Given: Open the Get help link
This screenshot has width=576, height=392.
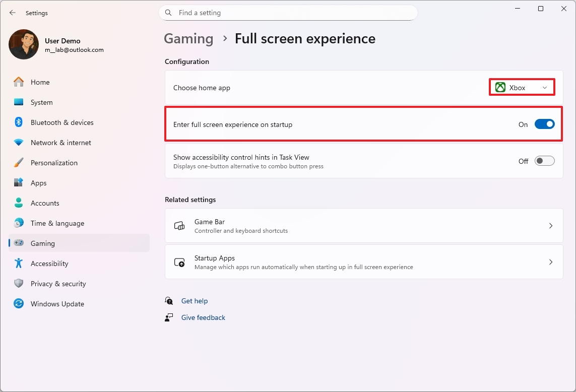Looking at the screenshot, I should [195, 301].
